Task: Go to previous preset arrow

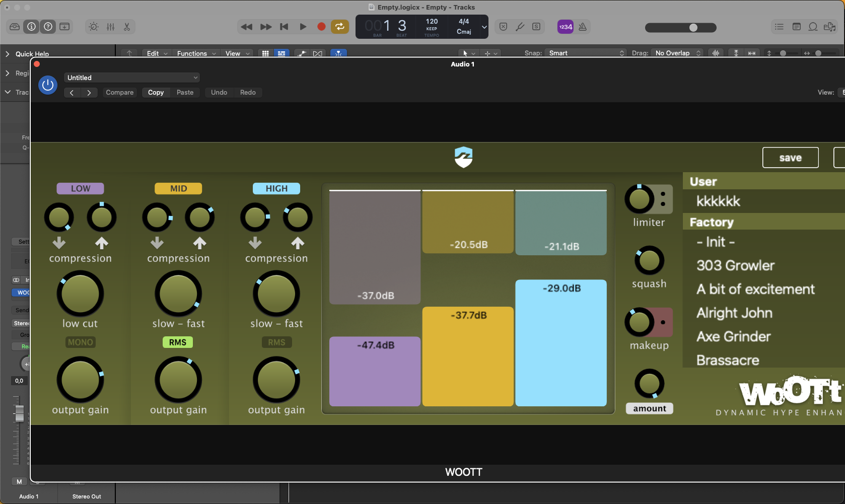Action: click(x=72, y=93)
